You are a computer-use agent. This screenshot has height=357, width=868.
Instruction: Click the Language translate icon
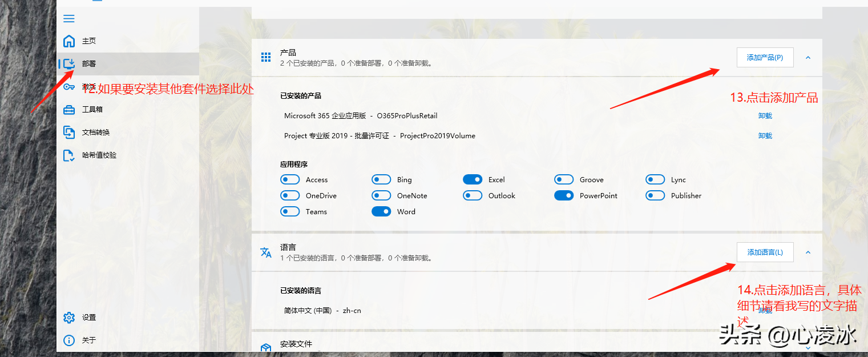[x=266, y=252]
